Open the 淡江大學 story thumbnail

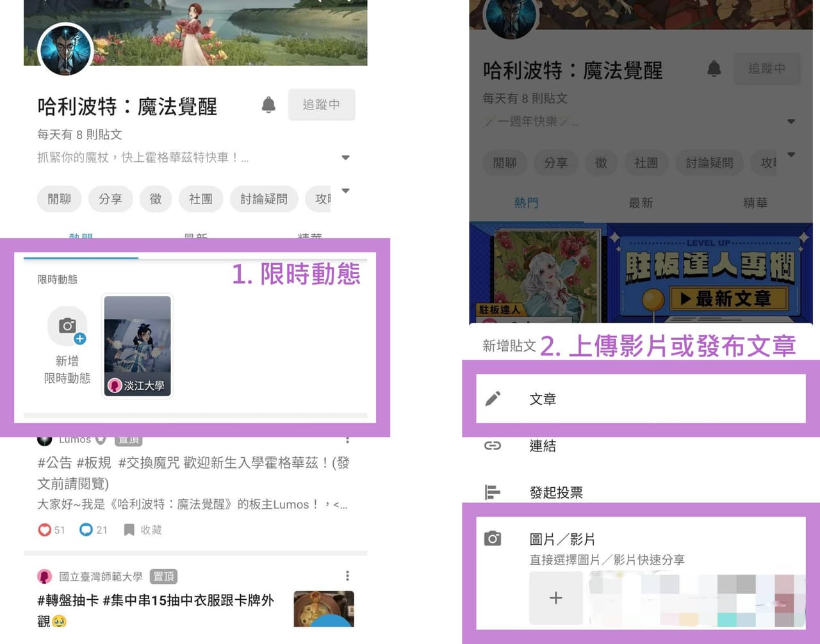coord(138,346)
